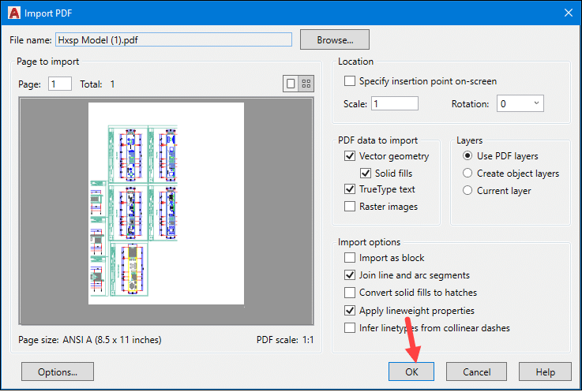582x392 pixels.
Task: Enable Specify insertion point on-screen
Action: [350, 81]
